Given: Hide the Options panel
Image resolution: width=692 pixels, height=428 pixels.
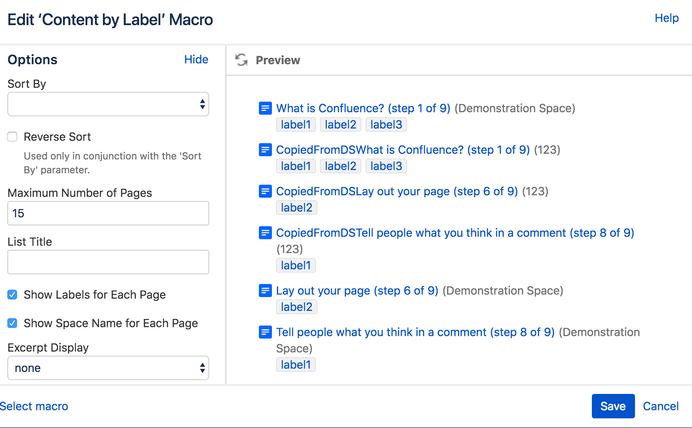Looking at the screenshot, I should coord(196,60).
